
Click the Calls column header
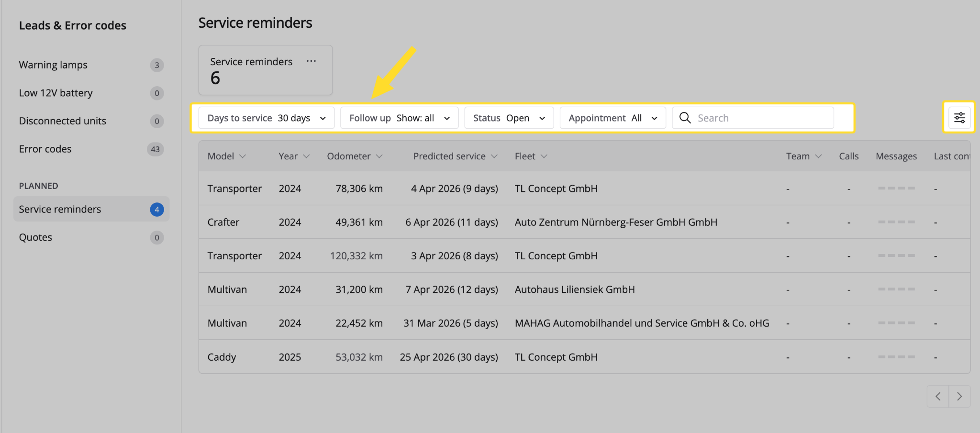click(848, 156)
